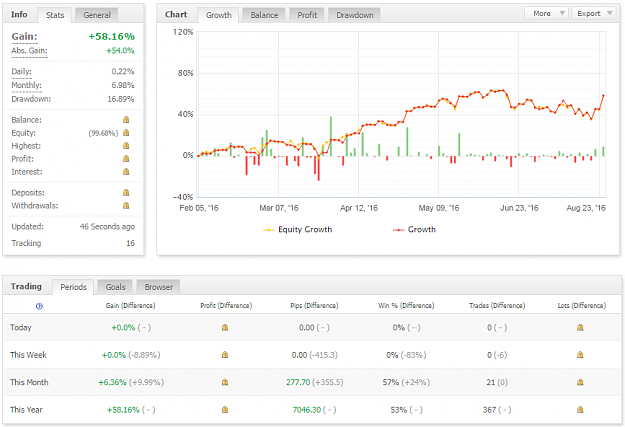Viewport: 625px width, 427px height.
Task: Click the Daily label in Info panel
Action: click(x=21, y=72)
